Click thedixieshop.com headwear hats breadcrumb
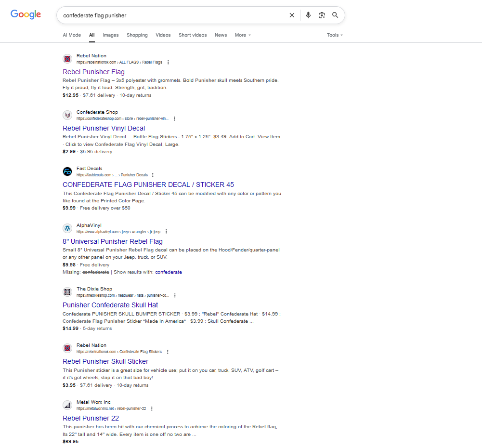 point(123,295)
